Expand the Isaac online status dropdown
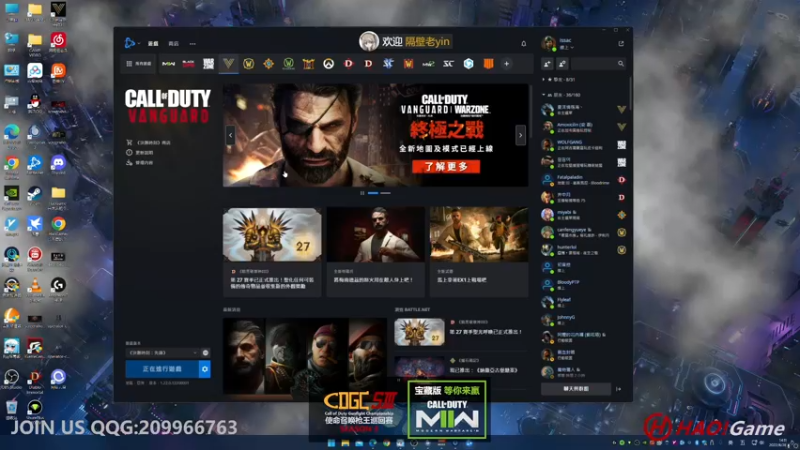The image size is (800, 450). 566,47
